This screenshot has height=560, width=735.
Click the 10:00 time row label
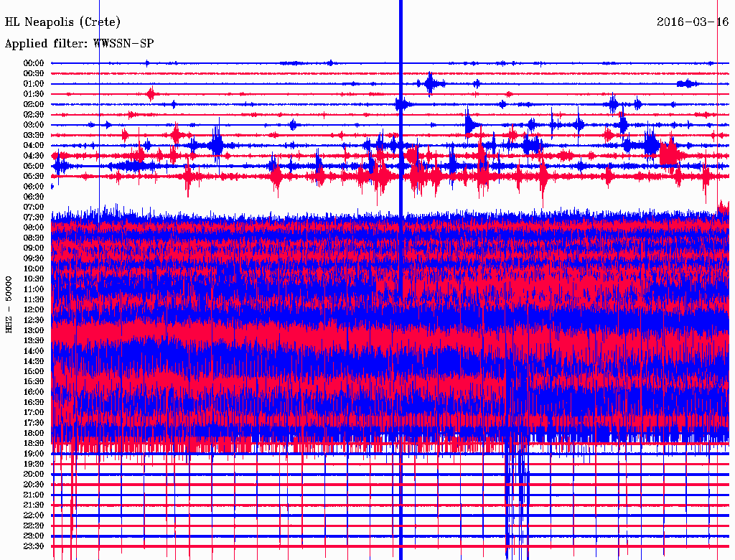(34, 269)
